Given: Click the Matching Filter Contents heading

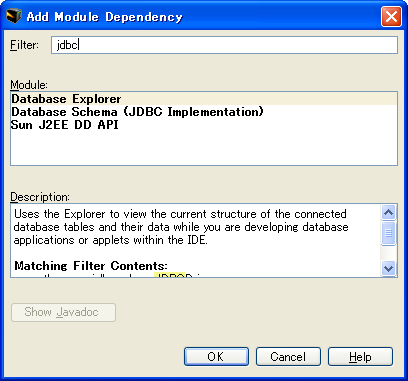Looking at the screenshot, I should 91,266.
